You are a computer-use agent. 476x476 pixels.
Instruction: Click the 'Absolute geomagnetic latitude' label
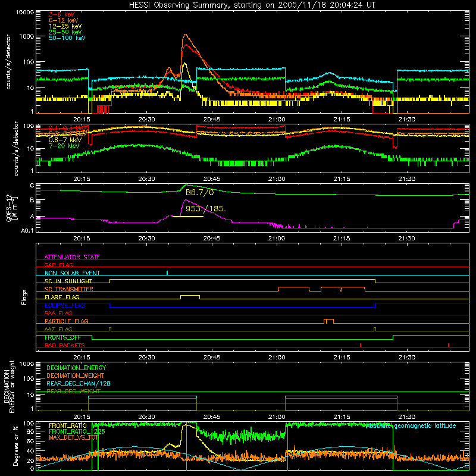[x=411, y=425]
